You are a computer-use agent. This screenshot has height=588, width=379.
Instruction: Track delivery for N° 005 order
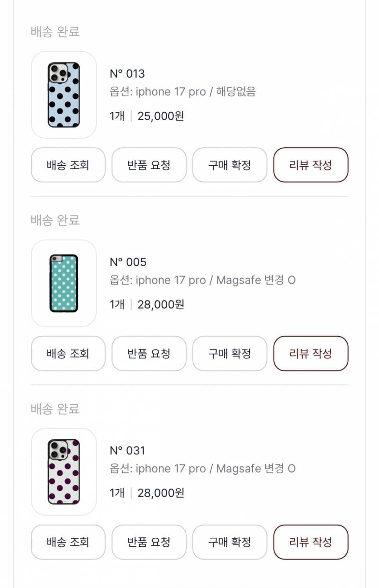click(x=68, y=353)
